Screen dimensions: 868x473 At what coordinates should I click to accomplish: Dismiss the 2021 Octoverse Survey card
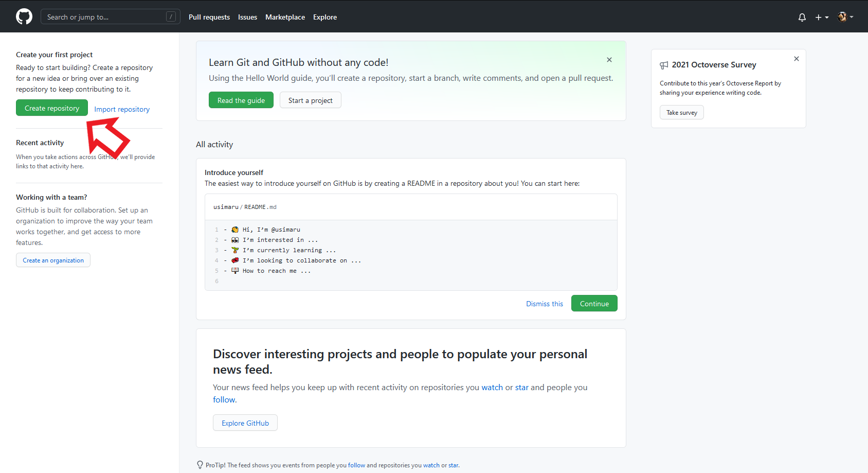coord(797,59)
